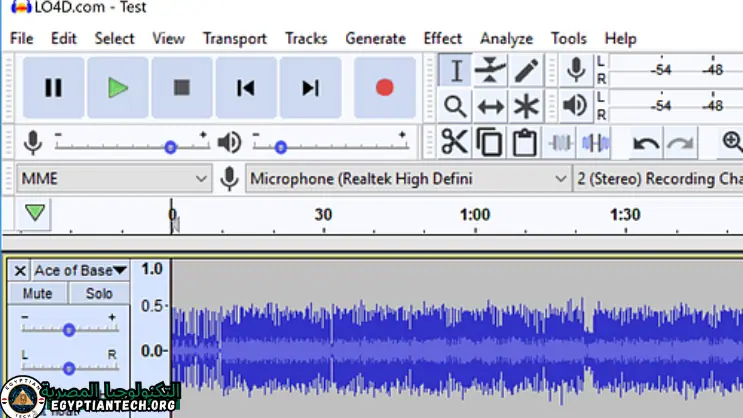Zoom in with the magnifier plus icon

[x=732, y=141]
